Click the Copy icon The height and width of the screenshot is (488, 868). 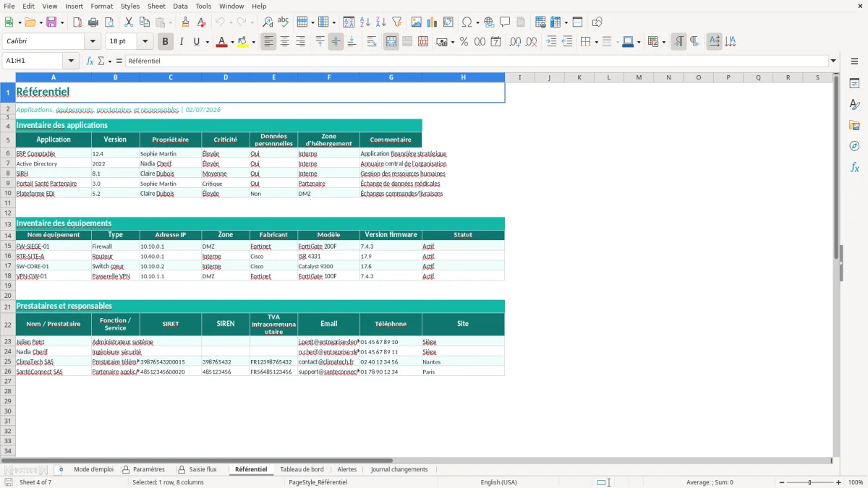[x=145, y=22]
